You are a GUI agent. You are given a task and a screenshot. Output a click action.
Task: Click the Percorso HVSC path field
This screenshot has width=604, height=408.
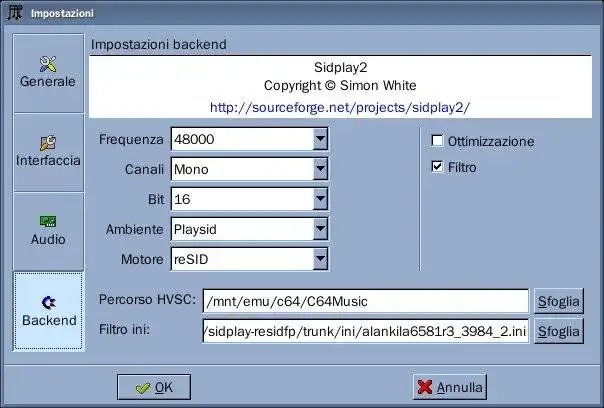pyautogui.click(x=366, y=301)
